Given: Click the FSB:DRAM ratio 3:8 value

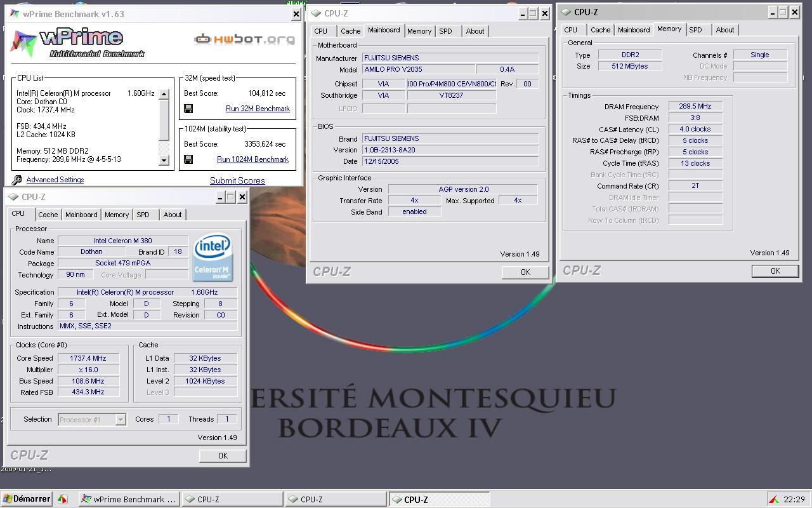Looking at the screenshot, I should coord(695,117).
